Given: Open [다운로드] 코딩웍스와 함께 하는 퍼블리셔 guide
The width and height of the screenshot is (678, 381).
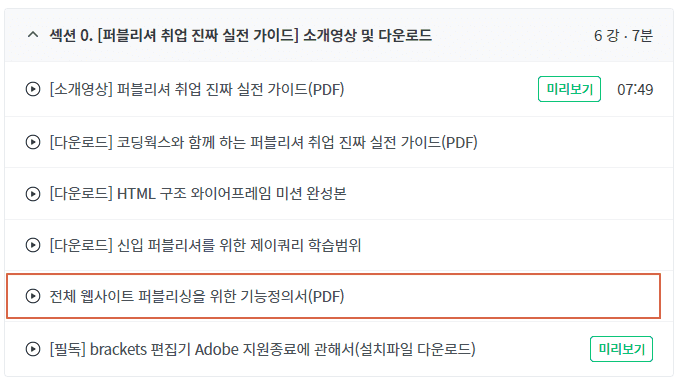Looking at the screenshot, I should click(x=263, y=142).
